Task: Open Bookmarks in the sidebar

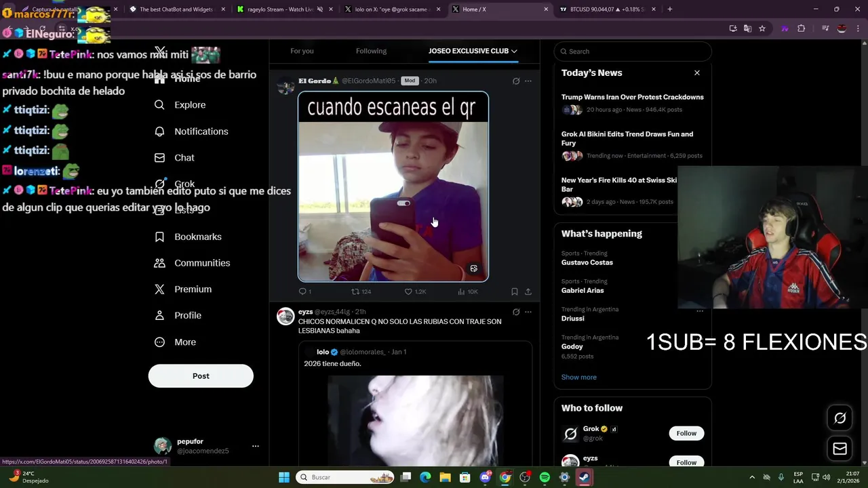Action: [x=189, y=237]
